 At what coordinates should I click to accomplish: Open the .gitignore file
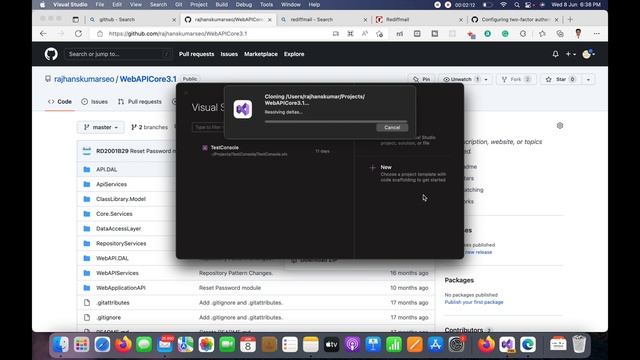(x=108, y=318)
